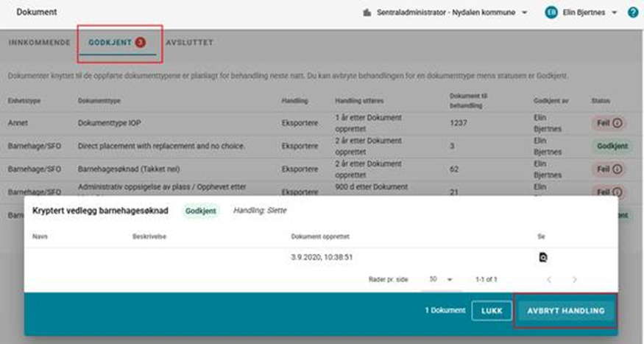
Task: Click Feil info icon for Dokumenttype IOP
Action: [x=617, y=124]
